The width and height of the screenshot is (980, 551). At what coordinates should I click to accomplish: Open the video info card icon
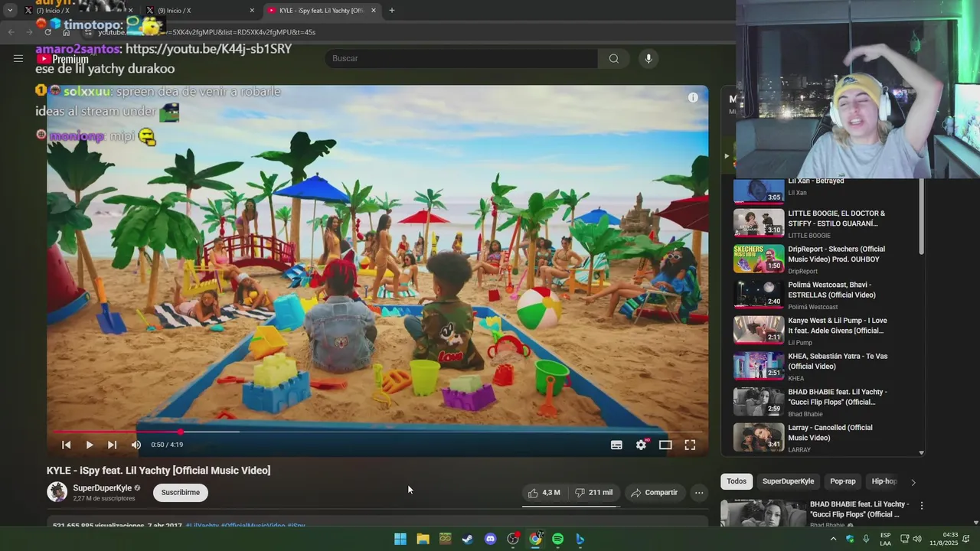click(693, 97)
